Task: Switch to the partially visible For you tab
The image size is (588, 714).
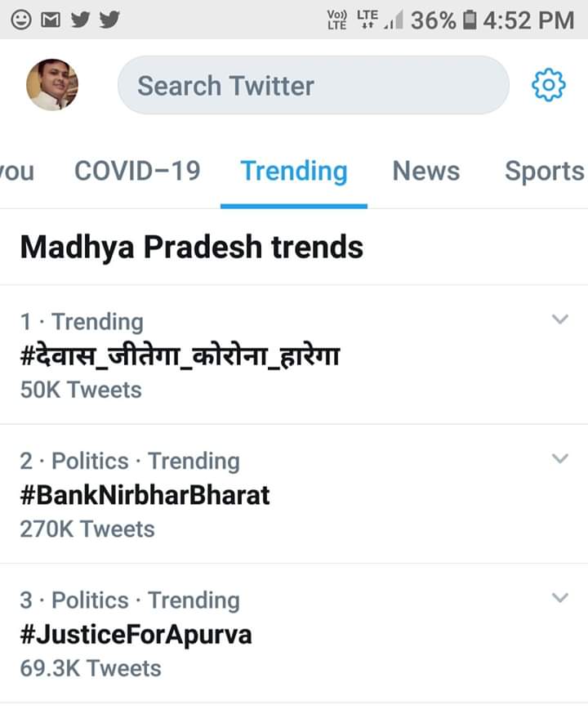Action: (16, 171)
